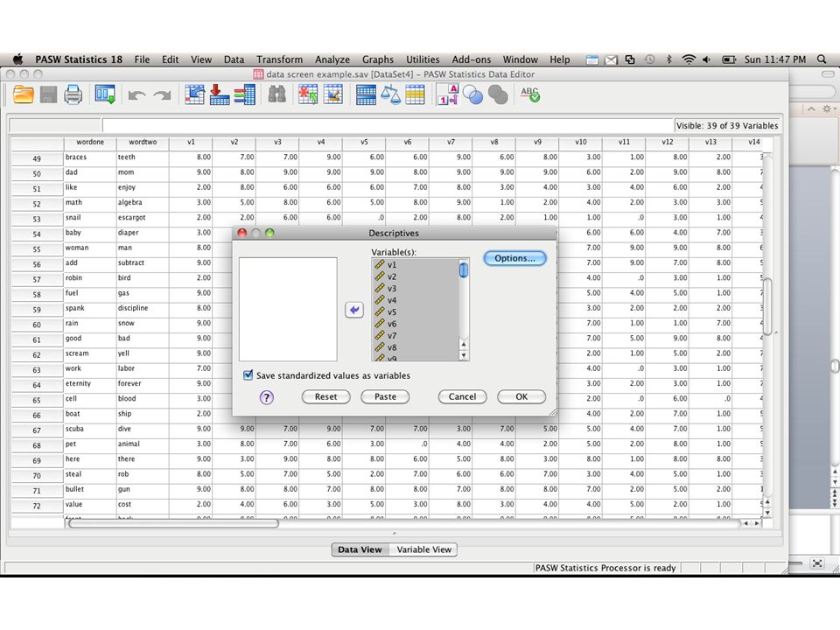Insert variable toolbar icon
This screenshot has width=840, height=630.
tap(332, 94)
